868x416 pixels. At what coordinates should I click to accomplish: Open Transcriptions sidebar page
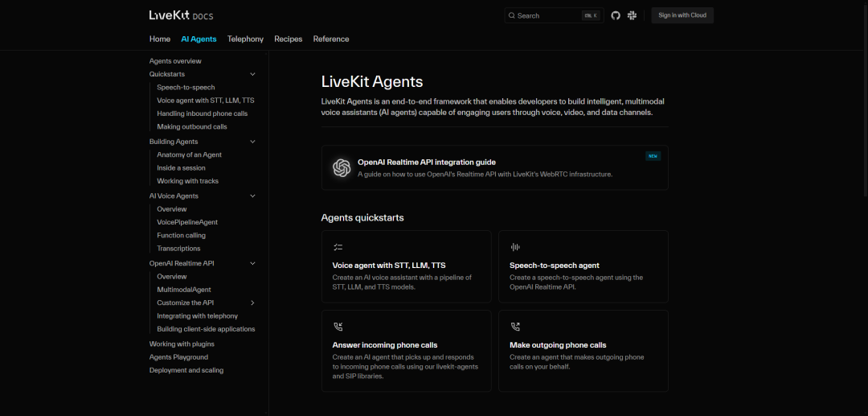point(178,249)
